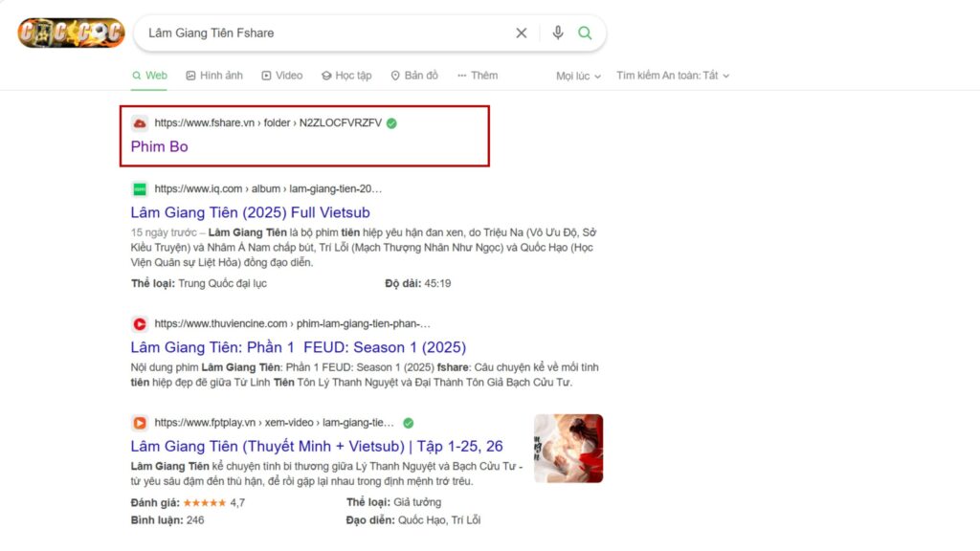Screen dimensions: 980x551
Task: Click the verified badge next to fshare URL
Action: pyautogui.click(x=391, y=123)
